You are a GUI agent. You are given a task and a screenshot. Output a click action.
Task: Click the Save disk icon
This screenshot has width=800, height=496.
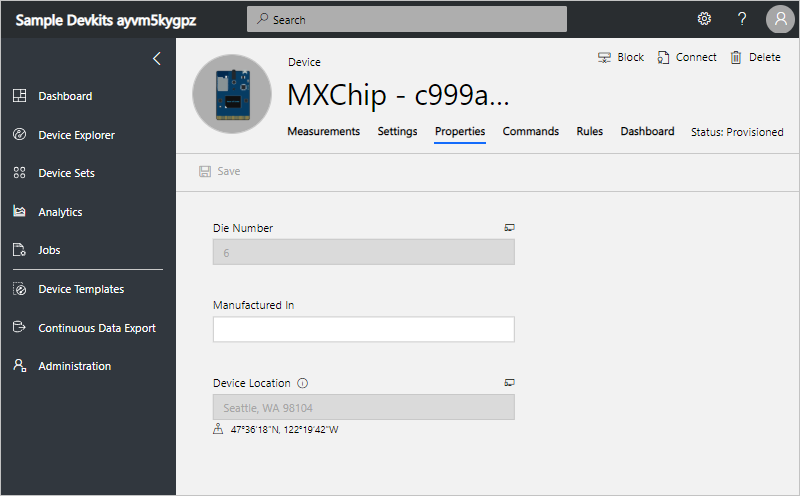[x=205, y=171]
